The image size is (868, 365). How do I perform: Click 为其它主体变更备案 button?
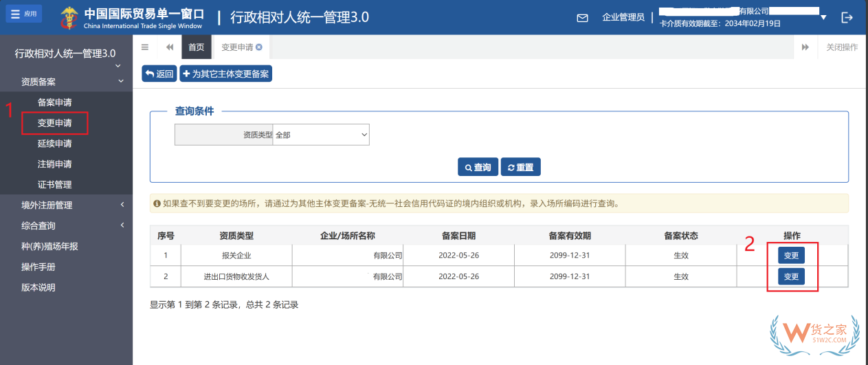(x=226, y=74)
